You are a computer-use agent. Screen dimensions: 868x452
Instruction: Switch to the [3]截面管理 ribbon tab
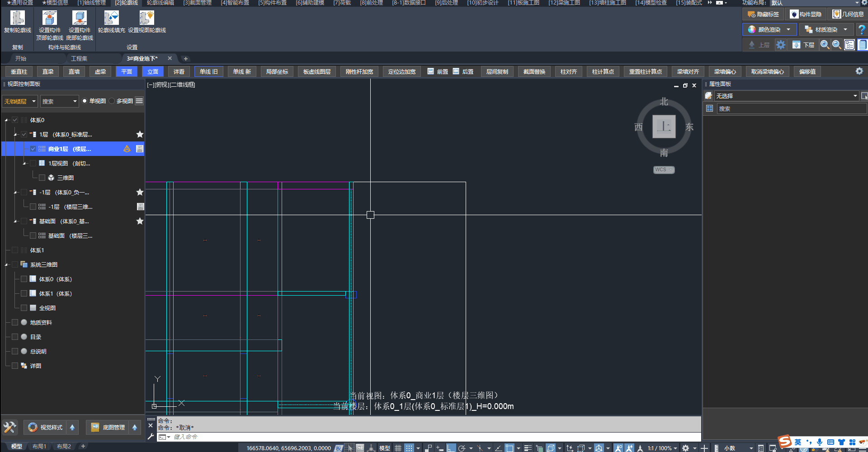(197, 3)
